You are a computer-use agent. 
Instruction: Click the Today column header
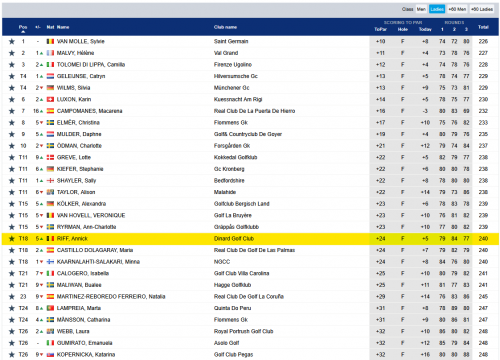[425, 29]
